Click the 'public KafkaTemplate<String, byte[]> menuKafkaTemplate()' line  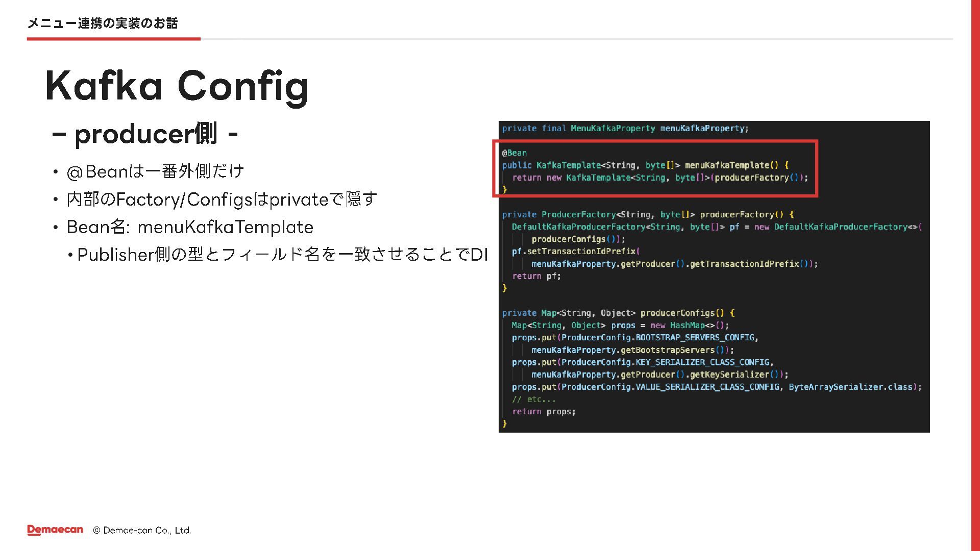645,165
